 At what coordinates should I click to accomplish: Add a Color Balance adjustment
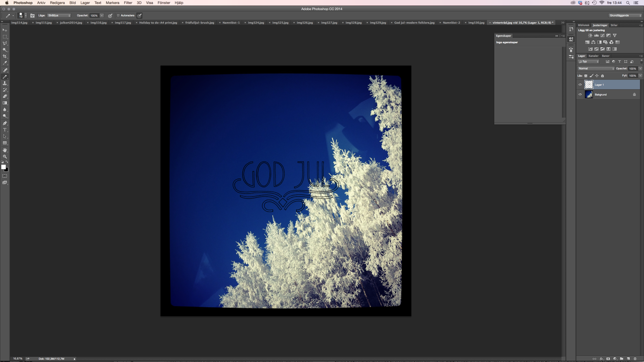(x=593, y=42)
